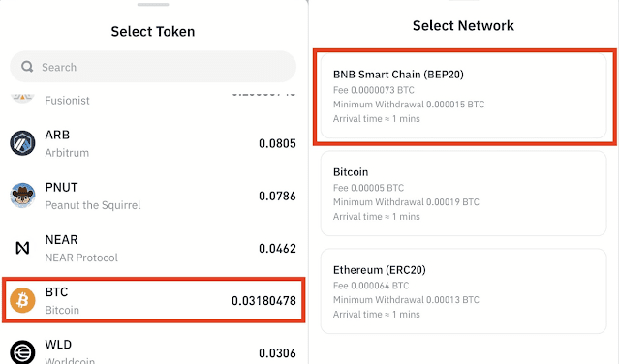Choose the PNUT token row

coord(153,196)
